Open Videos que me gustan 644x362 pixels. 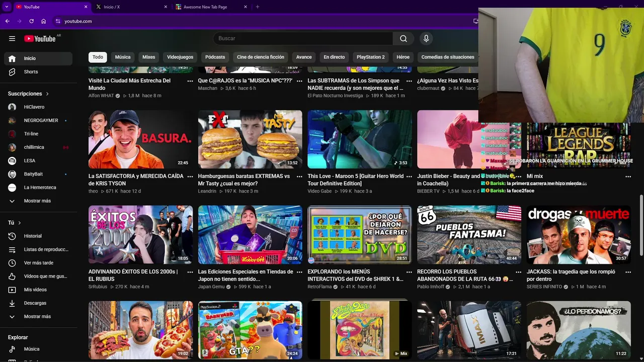[x=38, y=276]
